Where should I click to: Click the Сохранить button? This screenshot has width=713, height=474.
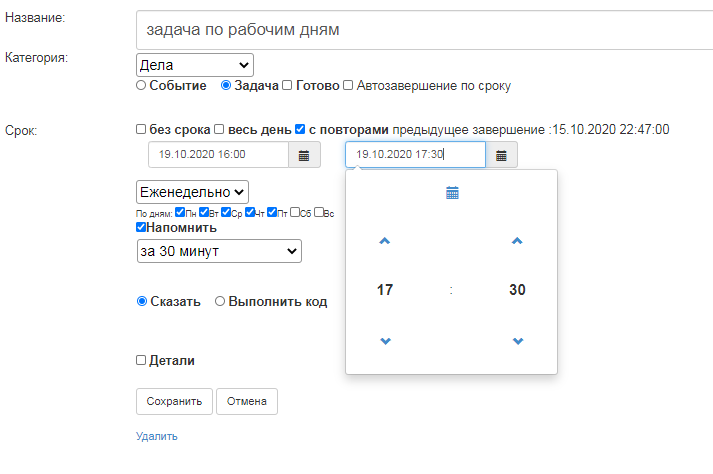click(x=174, y=401)
